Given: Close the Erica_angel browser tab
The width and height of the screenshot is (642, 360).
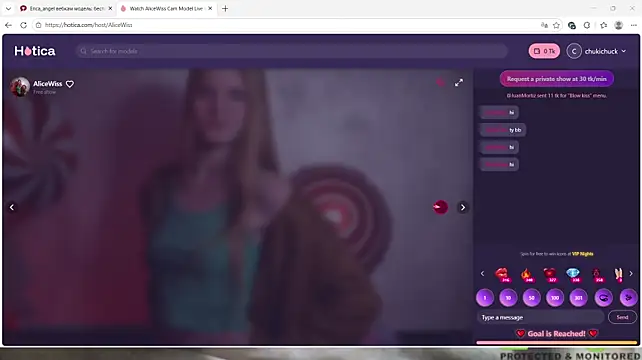Looking at the screenshot, I should pyautogui.click(x=110, y=9).
